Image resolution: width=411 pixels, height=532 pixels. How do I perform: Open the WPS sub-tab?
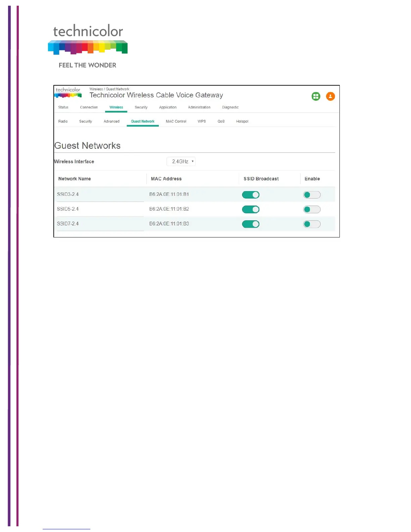202,122
